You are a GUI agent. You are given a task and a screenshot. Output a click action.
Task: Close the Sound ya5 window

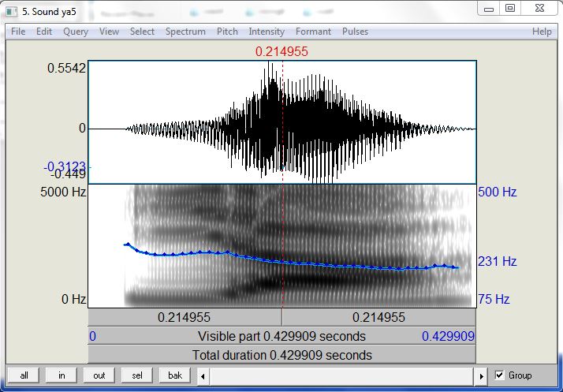pyautogui.click(x=539, y=9)
